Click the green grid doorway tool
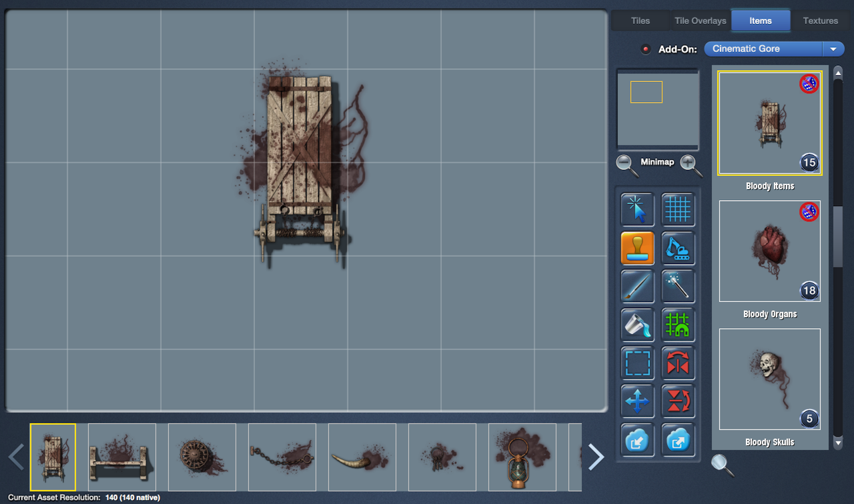 coord(678,325)
